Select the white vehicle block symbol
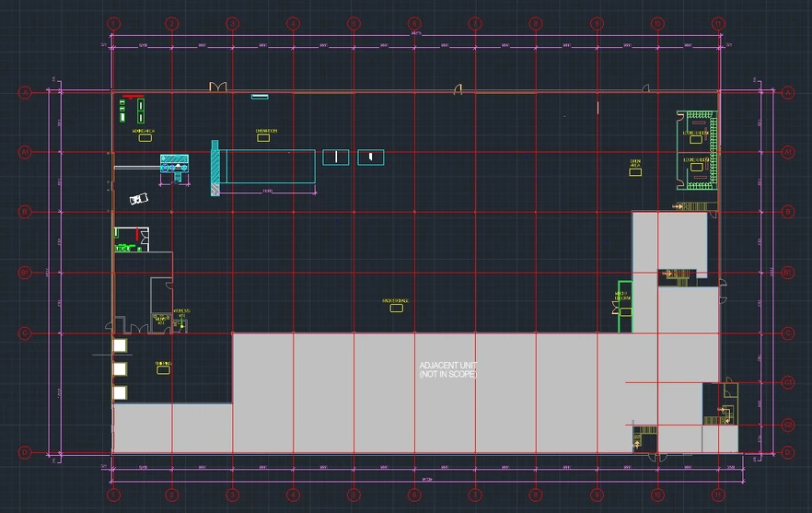The height and width of the screenshot is (513, 812). (x=138, y=199)
